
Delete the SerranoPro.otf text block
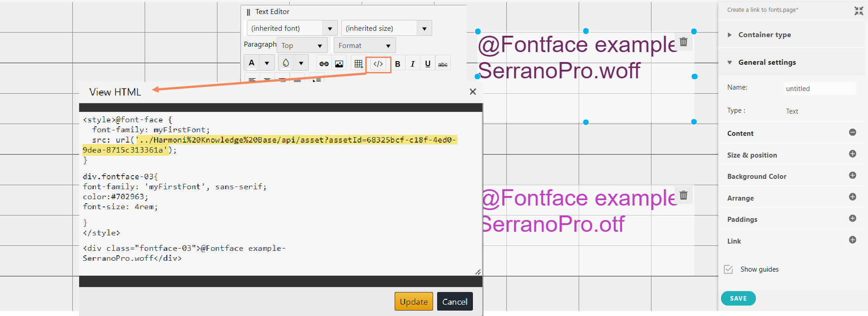coord(684,195)
